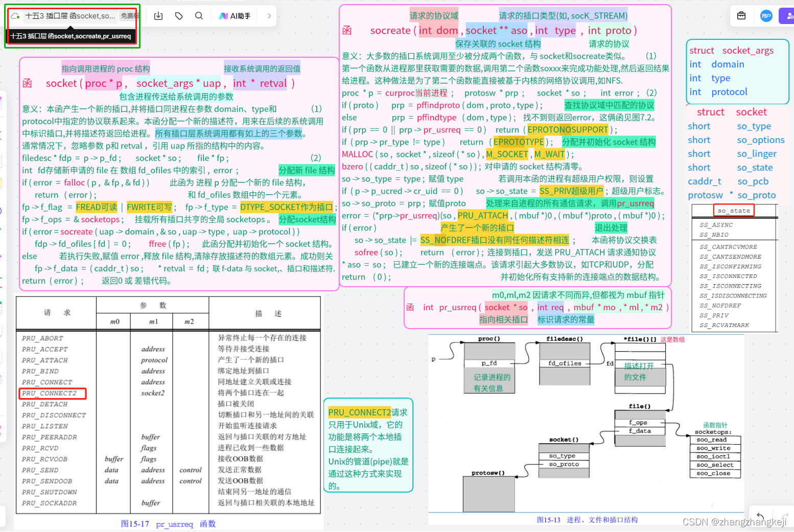
Task: Click the 请求的协议域 label above socreate
Action: coord(434,15)
